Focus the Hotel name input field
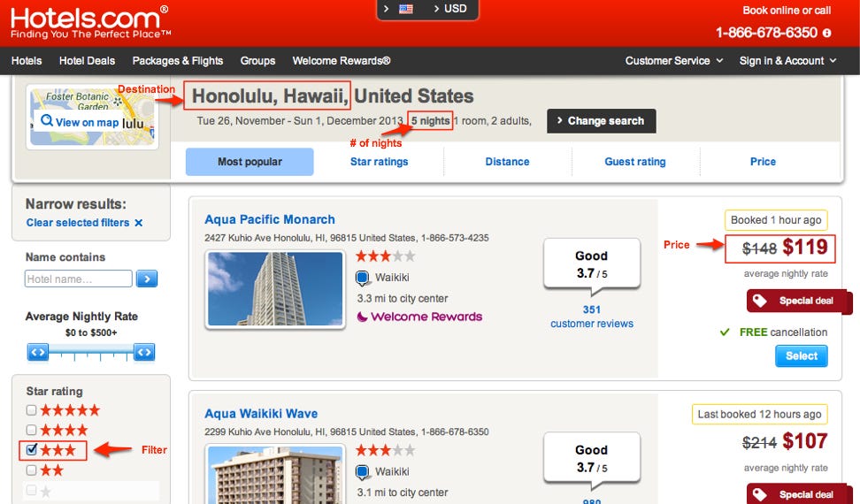The width and height of the screenshot is (860, 504). [x=79, y=279]
